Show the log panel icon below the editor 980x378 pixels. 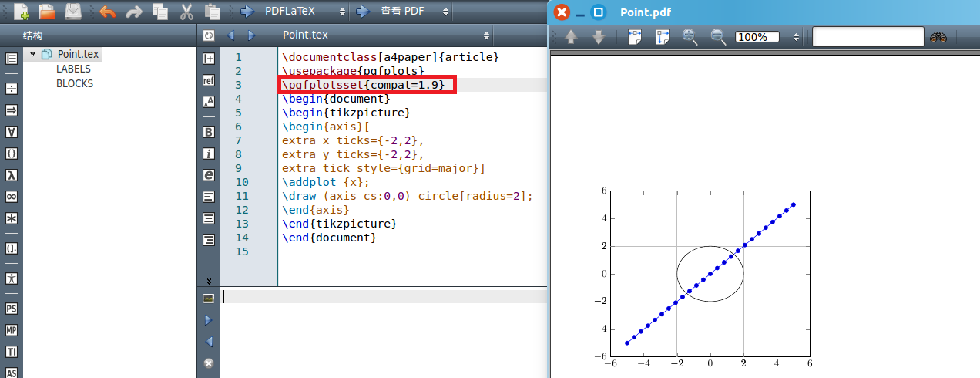pos(208,298)
